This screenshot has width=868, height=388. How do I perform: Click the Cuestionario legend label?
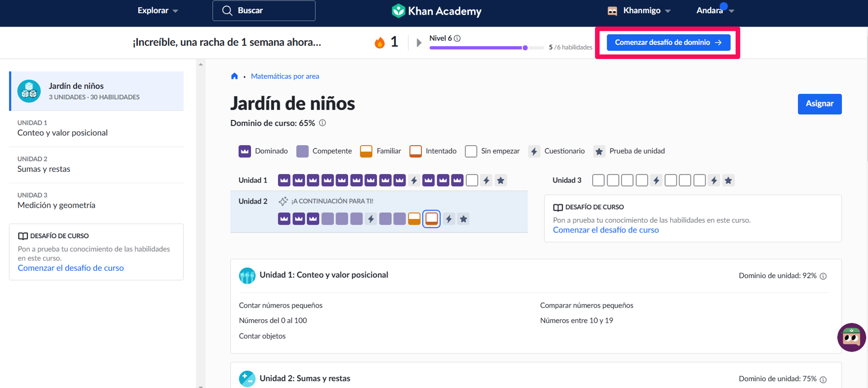[x=564, y=151]
